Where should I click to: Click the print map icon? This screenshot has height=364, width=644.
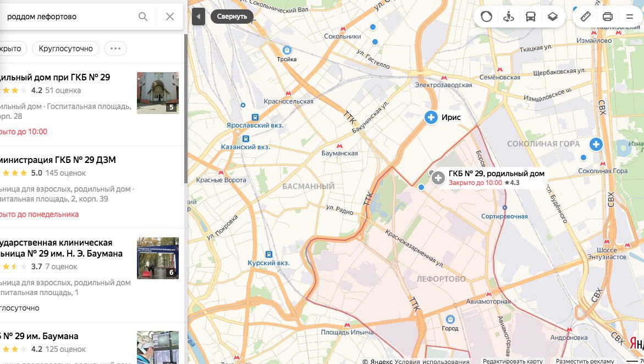(608, 17)
